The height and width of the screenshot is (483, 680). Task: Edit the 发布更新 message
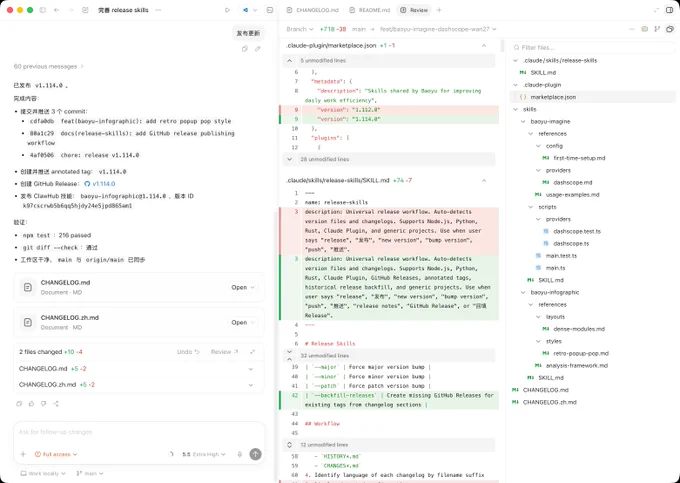click(258, 49)
